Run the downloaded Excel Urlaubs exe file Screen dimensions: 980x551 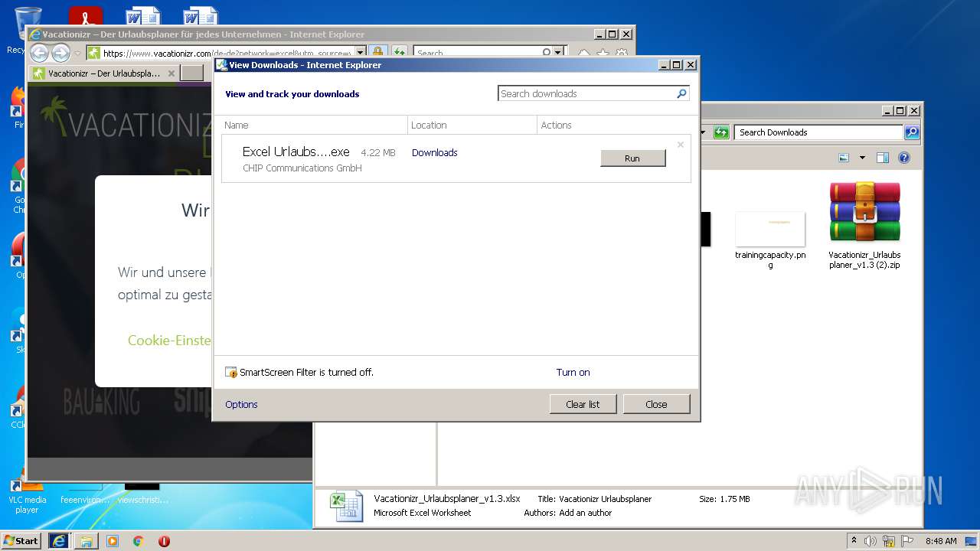(632, 158)
